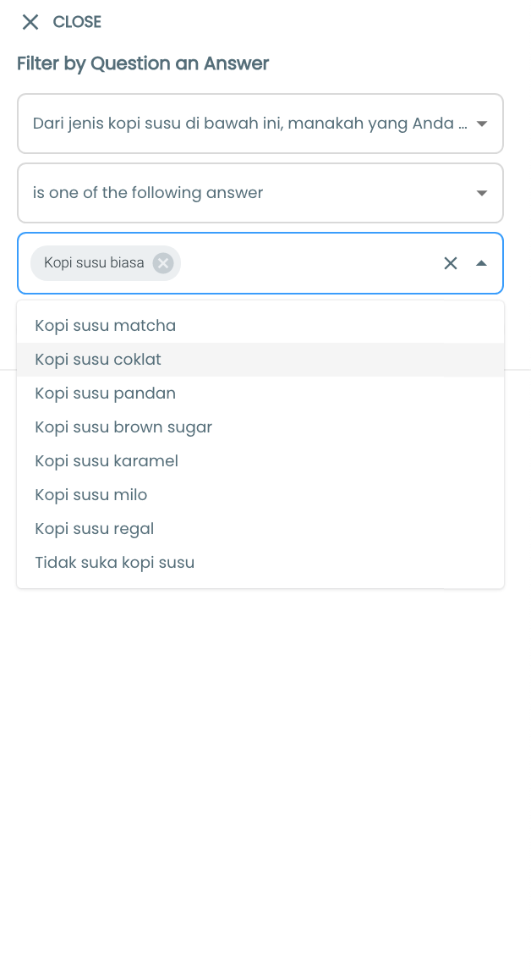
Task: Open 'is one of the following answer' selector
Action: [x=260, y=193]
